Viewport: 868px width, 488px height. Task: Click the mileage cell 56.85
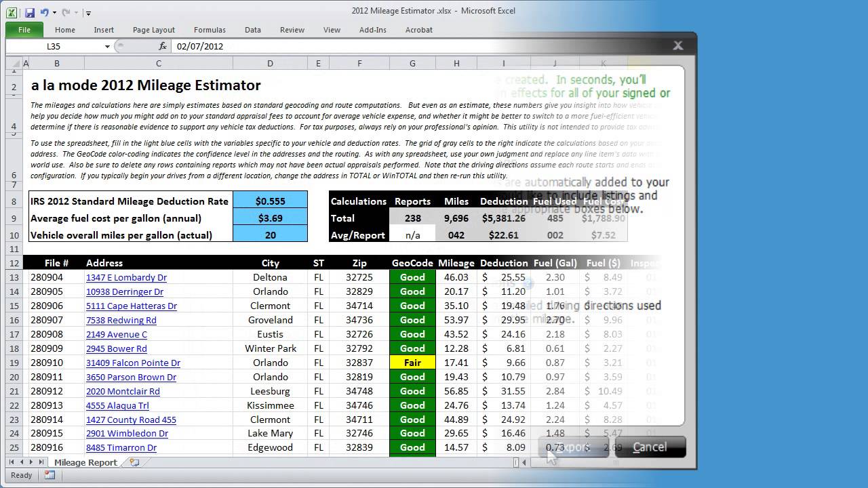pos(456,391)
